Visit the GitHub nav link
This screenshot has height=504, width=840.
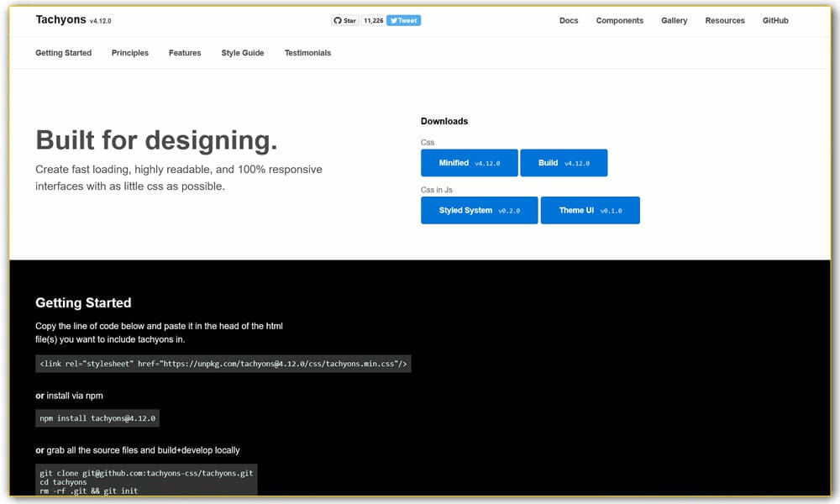(774, 21)
